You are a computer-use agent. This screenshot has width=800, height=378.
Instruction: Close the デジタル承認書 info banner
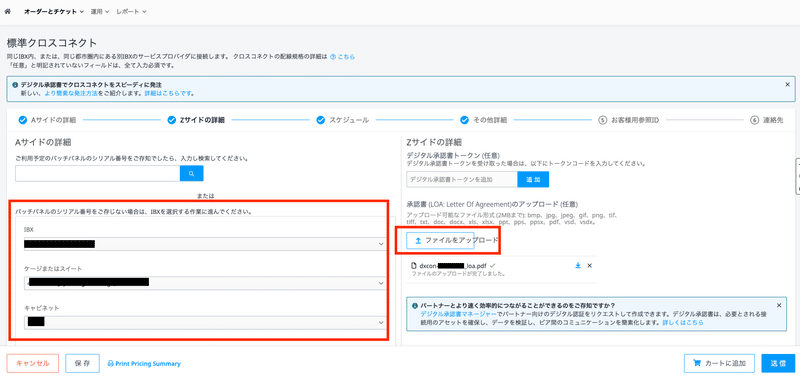pyautogui.click(x=787, y=84)
